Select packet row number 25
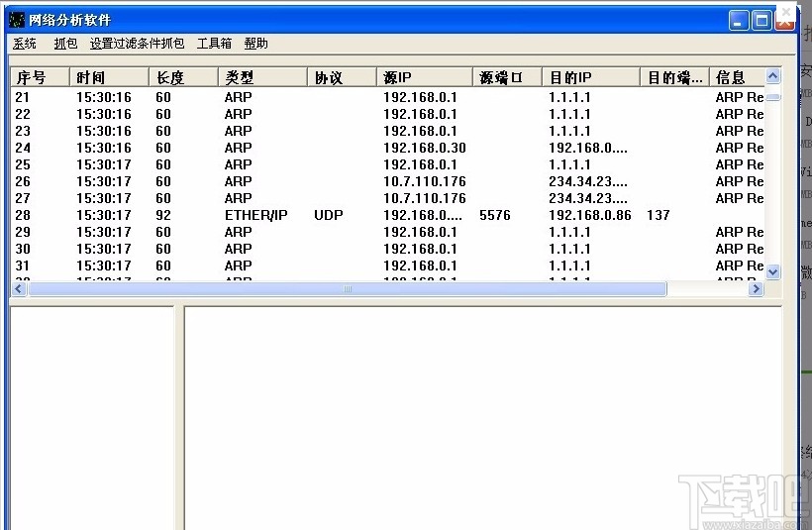Image resolution: width=812 pixels, height=530 pixels. pos(388,164)
